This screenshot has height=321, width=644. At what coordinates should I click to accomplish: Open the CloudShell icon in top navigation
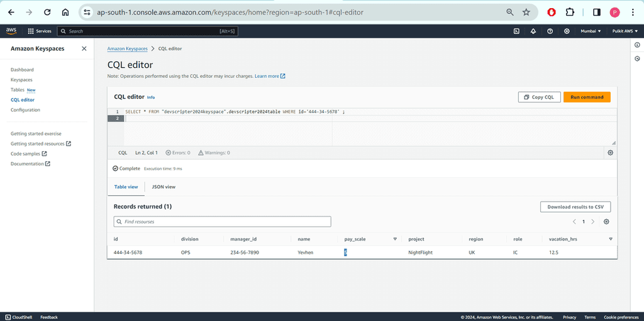517,31
